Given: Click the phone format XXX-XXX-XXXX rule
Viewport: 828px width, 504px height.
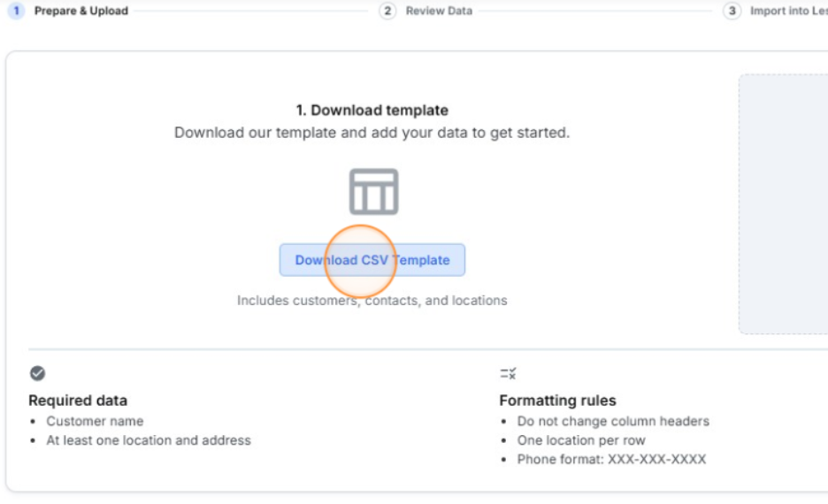Looking at the screenshot, I should (x=611, y=460).
